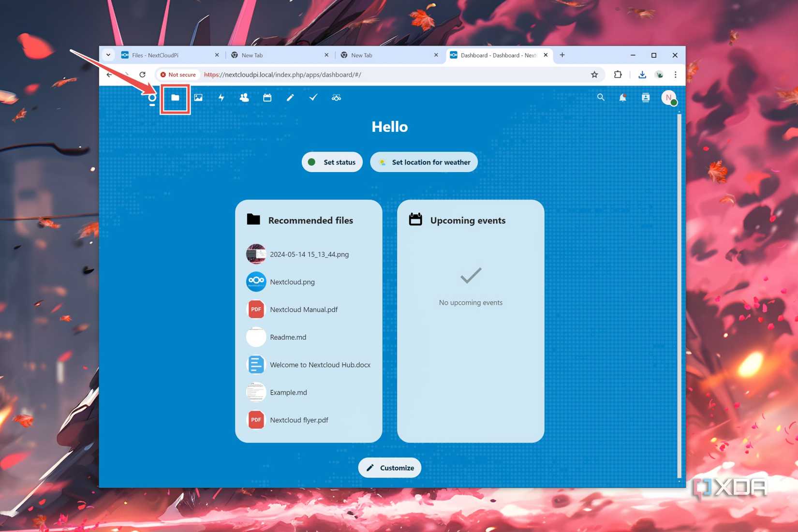Open Nextcloud search with the magnifier icon
The height and width of the screenshot is (532, 798).
pos(601,97)
